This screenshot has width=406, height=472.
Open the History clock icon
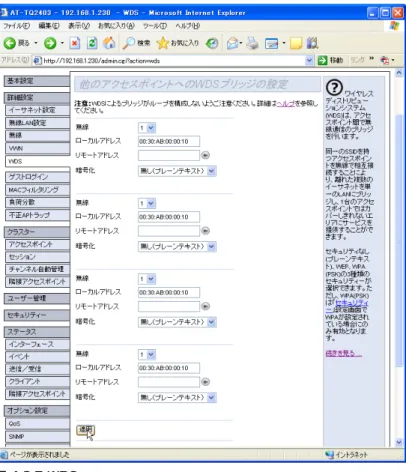[212, 43]
